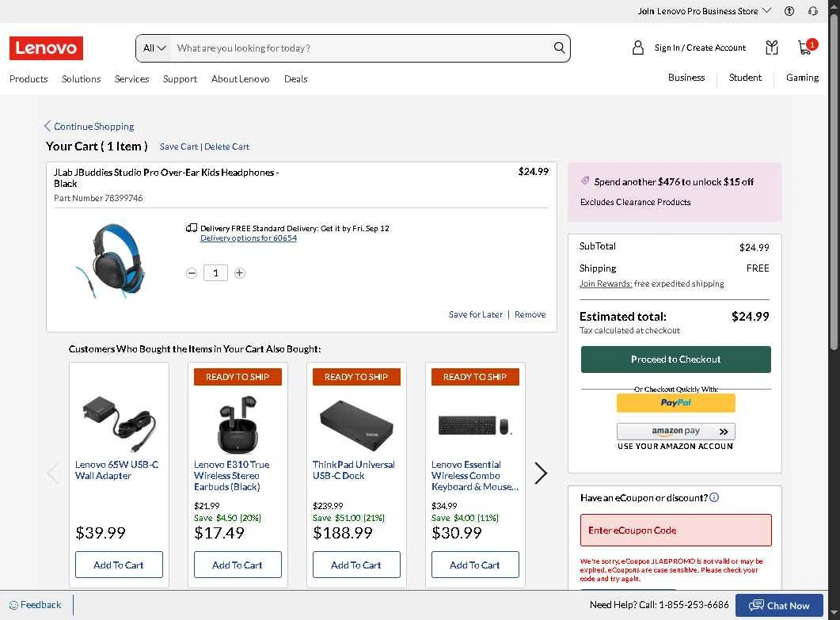The width and height of the screenshot is (840, 620).
Task: Click Proceed to Checkout button
Action: (675, 359)
